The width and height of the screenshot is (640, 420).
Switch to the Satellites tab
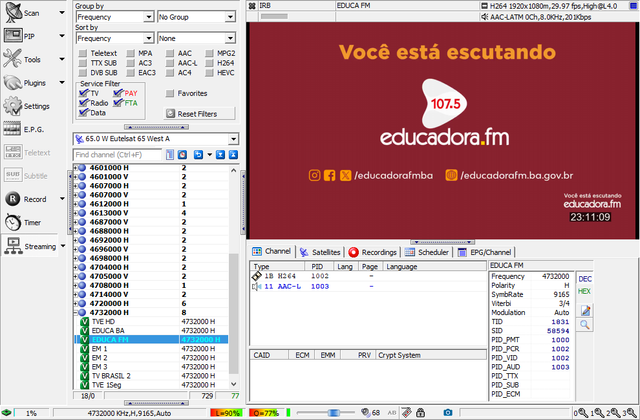pos(320,252)
